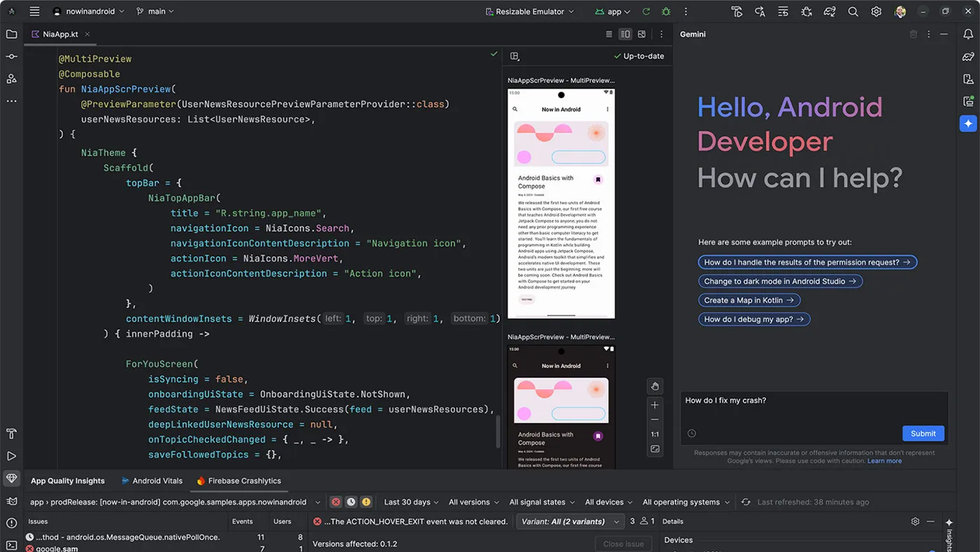Toggle the fatal crashes filter in Crashlytics

(335, 502)
